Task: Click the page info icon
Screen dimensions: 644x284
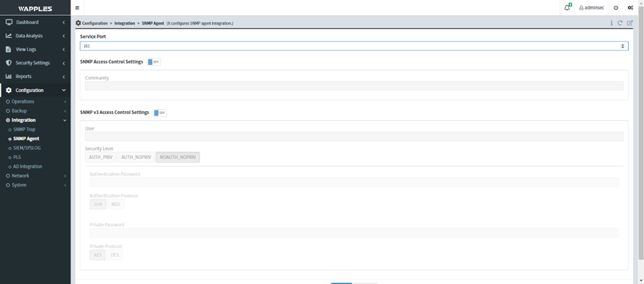Action: coord(611,23)
